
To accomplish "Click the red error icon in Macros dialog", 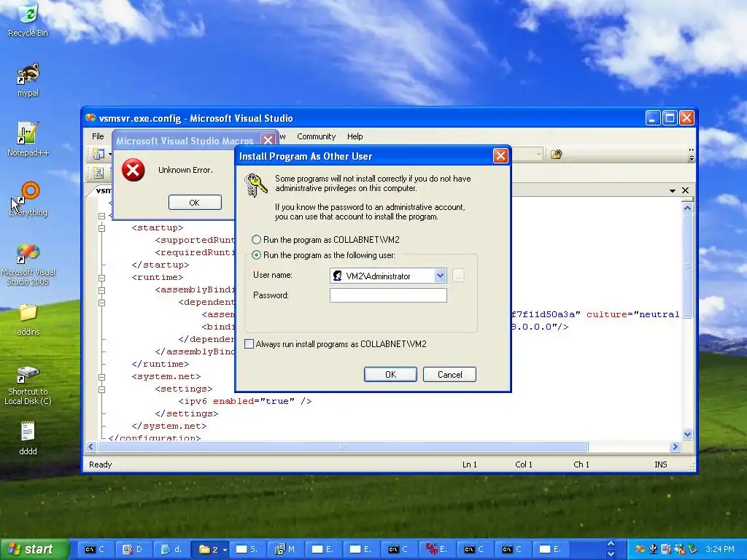I will 133,170.
